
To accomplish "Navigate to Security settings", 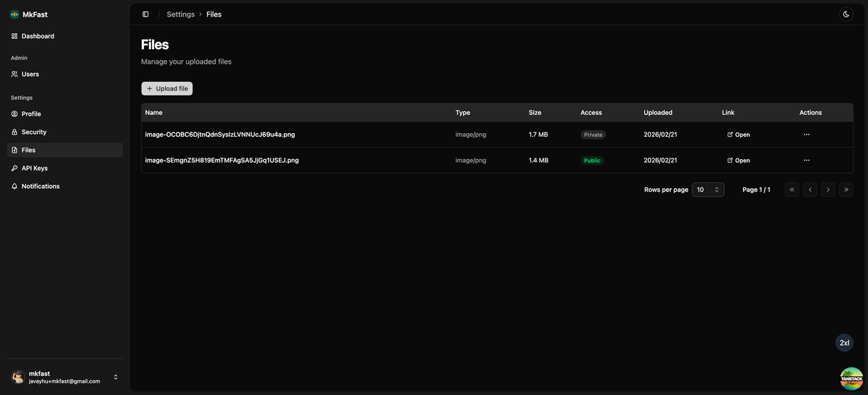I will pos(34,132).
